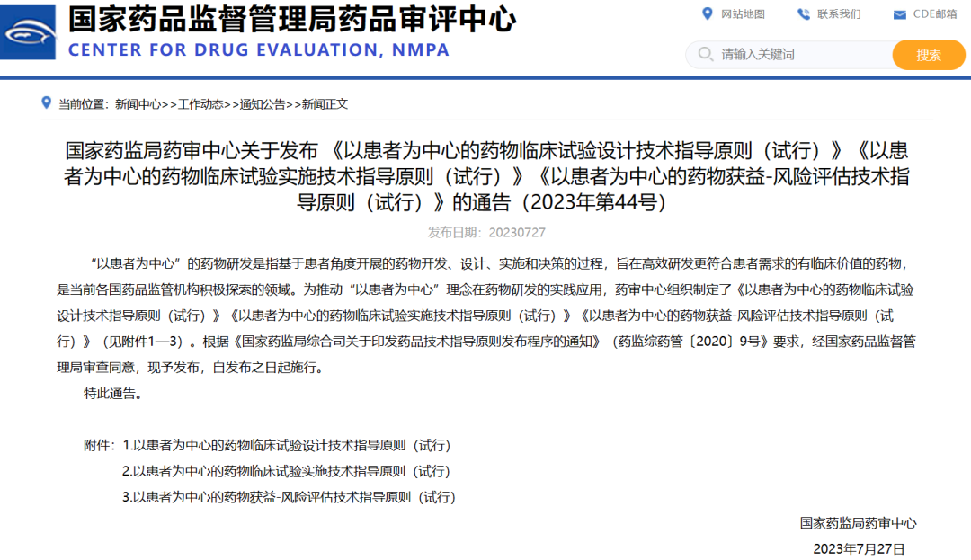The image size is (971, 560).
Task: Click the 国家药监局药审中心 signature
Action: point(858,523)
